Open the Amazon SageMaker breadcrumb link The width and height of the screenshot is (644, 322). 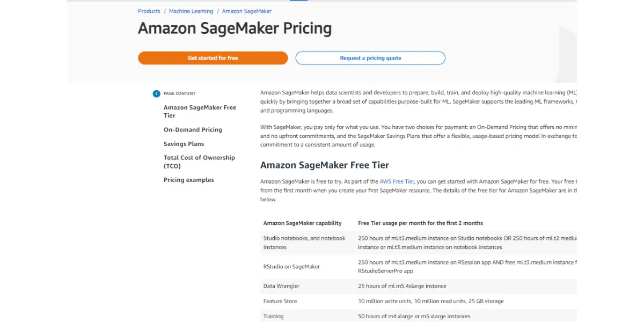(247, 11)
